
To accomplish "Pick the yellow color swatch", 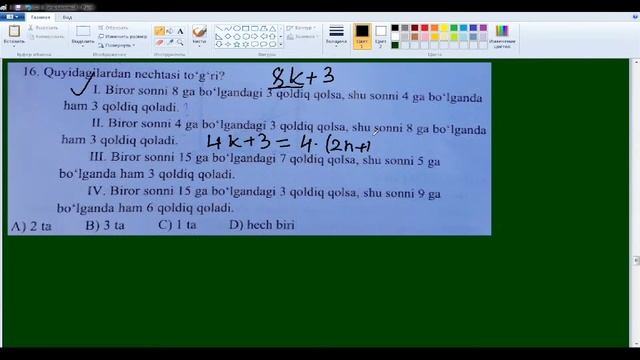I will pyautogui.click(x=444, y=28).
